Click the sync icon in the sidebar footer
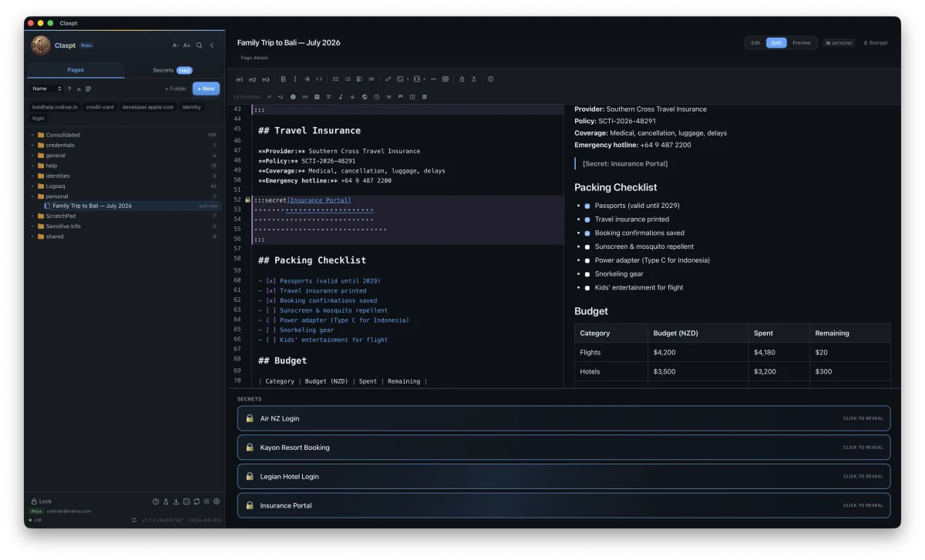This screenshot has height=560, width=925. pyautogui.click(x=197, y=501)
